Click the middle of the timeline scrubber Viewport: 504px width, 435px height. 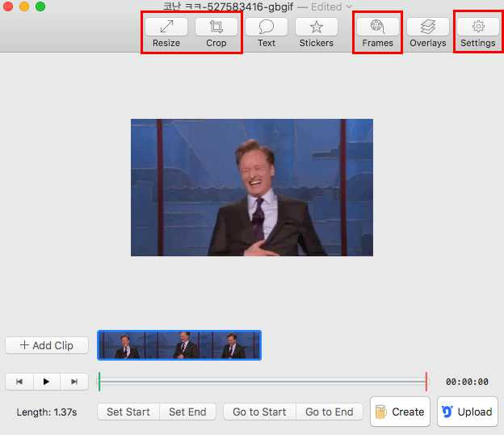click(x=263, y=382)
